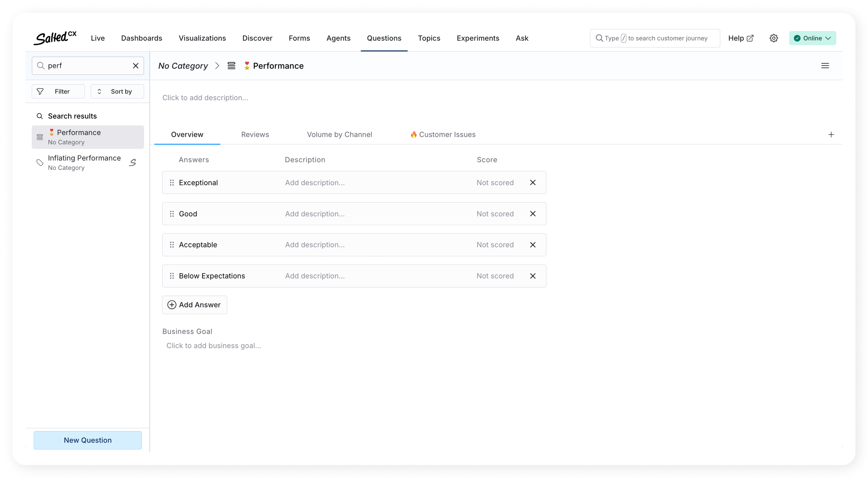Click the plus icon to add tab
The width and height of the screenshot is (868, 478).
tap(831, 135)
